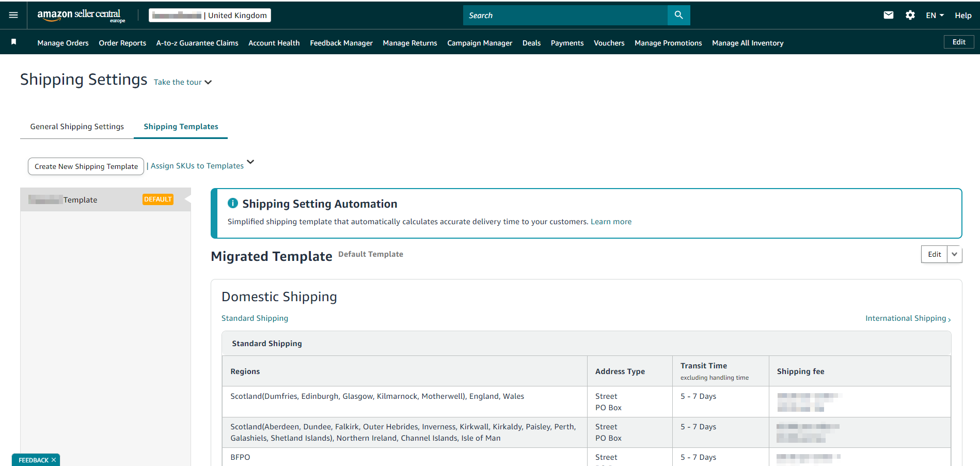Screen dimensions: 980x466
Task: Expand the Take the tour chevron
Action: [208, 83]
